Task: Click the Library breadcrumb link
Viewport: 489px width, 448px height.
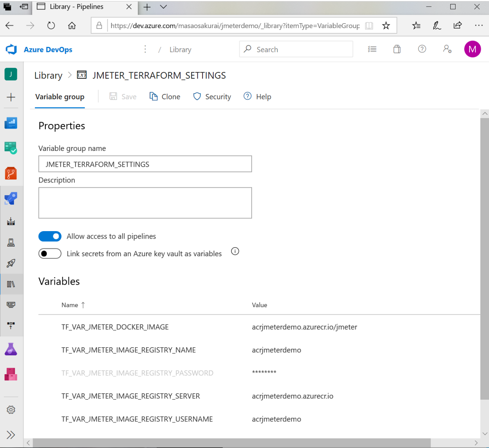Action: [48, 76]
